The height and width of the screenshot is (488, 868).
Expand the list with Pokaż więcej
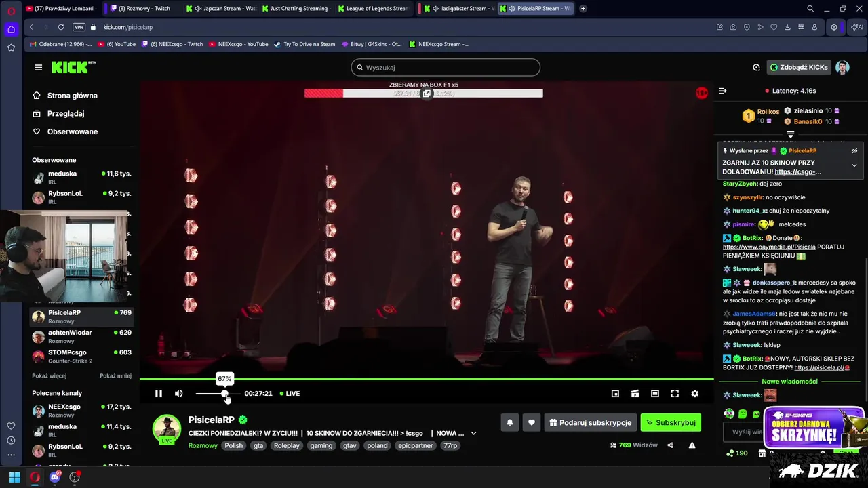[49, 375]
